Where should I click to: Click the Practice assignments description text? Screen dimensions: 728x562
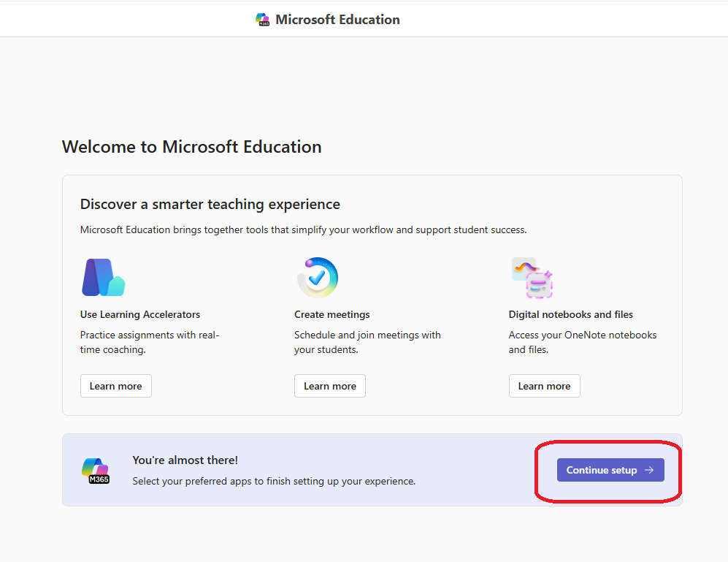coord(149,342)
